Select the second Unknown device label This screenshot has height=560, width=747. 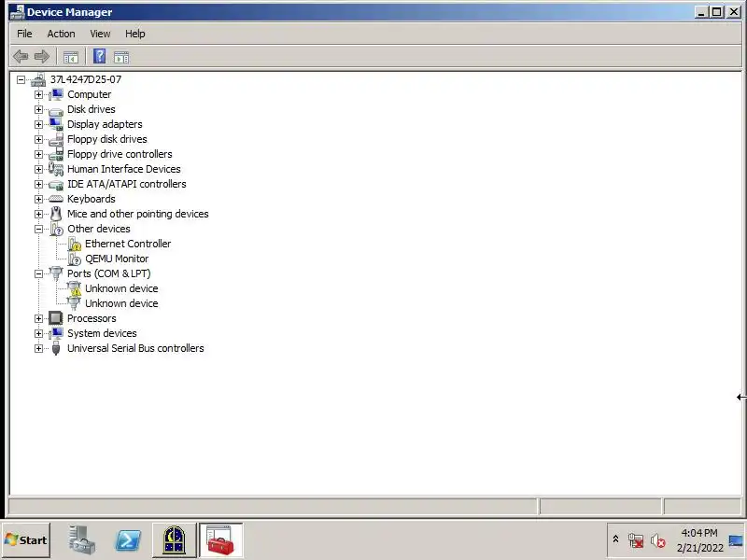pyautogui.click(x=121, y=303)
